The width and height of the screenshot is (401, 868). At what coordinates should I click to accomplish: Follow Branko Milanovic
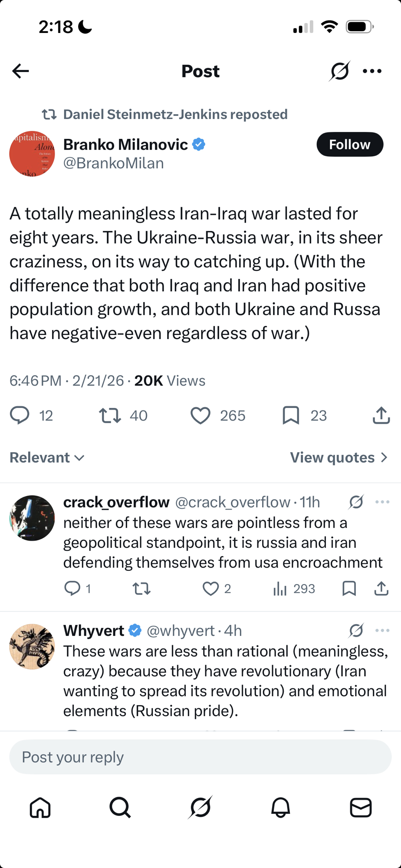pyautogui.click(x=350, y=145)
